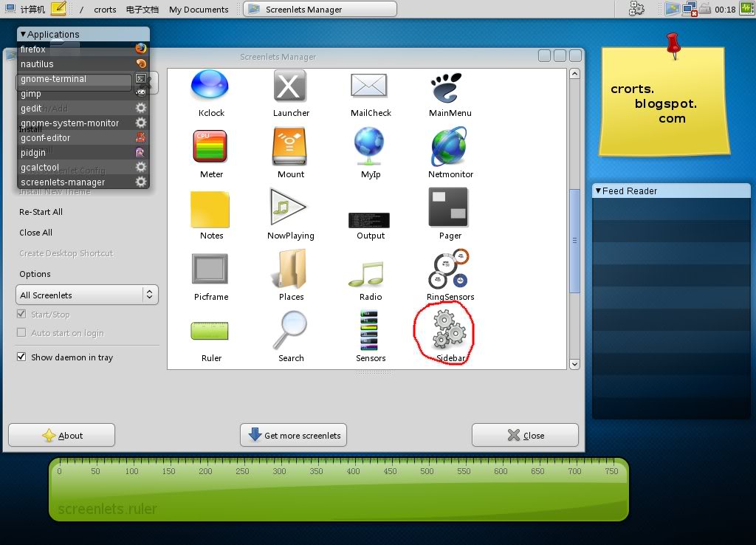Select the Picframe screenlet icon
756x545 pixels.
pos(210,269)
